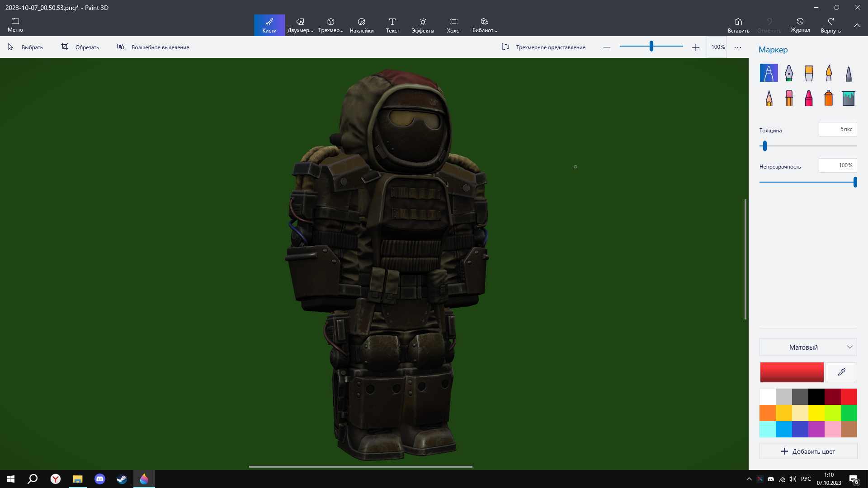Open the Наклейки stickers tab
Image resolution: width=868 pixels, height=488 pixels.
pyautogui.click(x=362, y=25)
